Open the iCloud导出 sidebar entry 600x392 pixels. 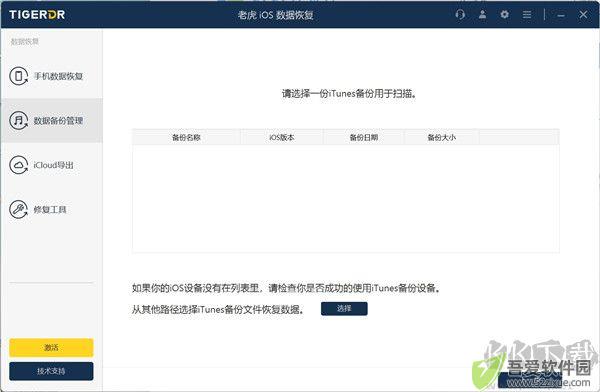click(x=52, y=165)
